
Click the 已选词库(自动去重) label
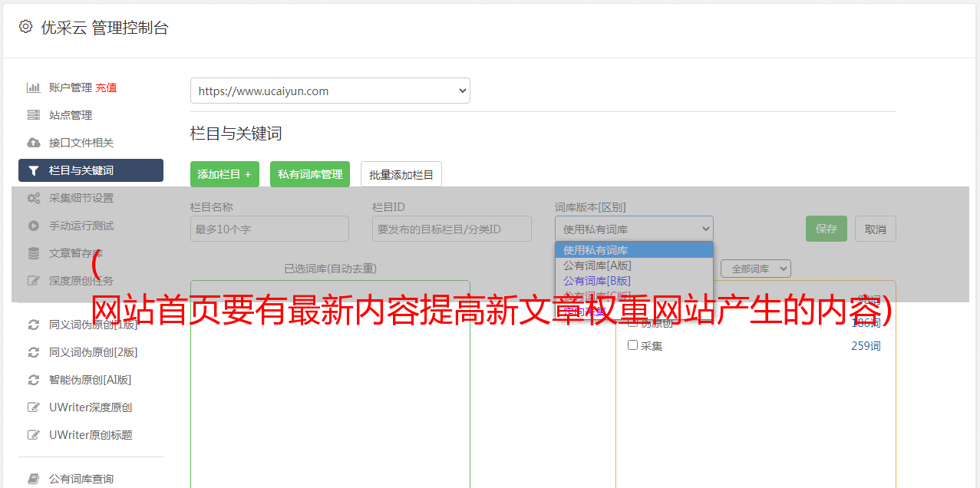click(330, 269)
